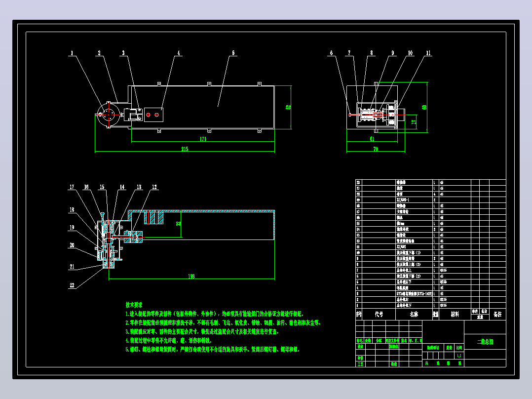532x399 pixels.
Task: Click the 工艺 label in title block
Action: [360, 364]
